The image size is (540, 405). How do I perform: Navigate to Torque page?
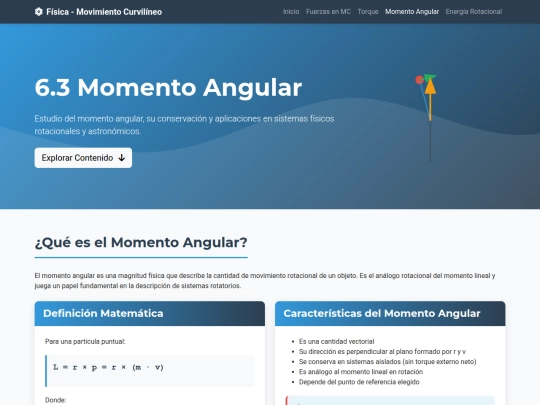368,12
